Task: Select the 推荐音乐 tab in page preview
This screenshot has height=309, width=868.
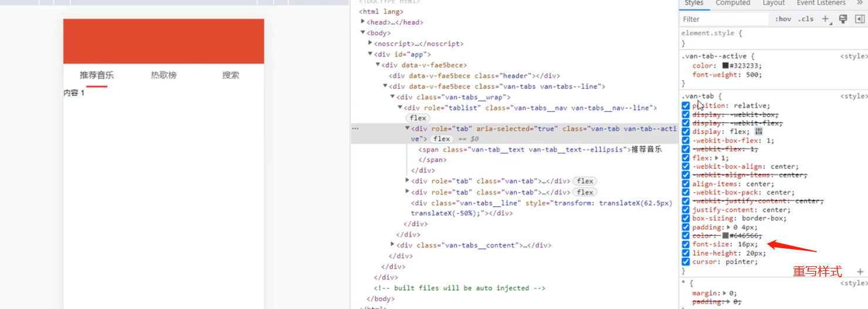Action: (x=97, y=75)
